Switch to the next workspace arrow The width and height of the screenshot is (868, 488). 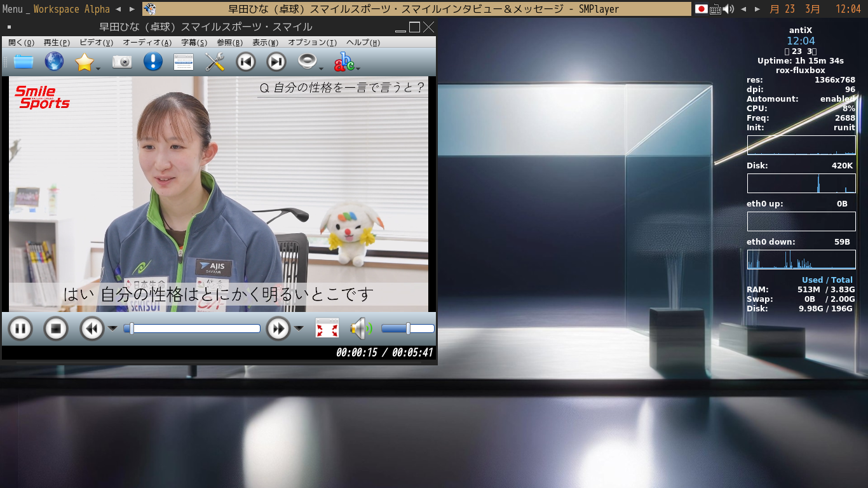132,9
